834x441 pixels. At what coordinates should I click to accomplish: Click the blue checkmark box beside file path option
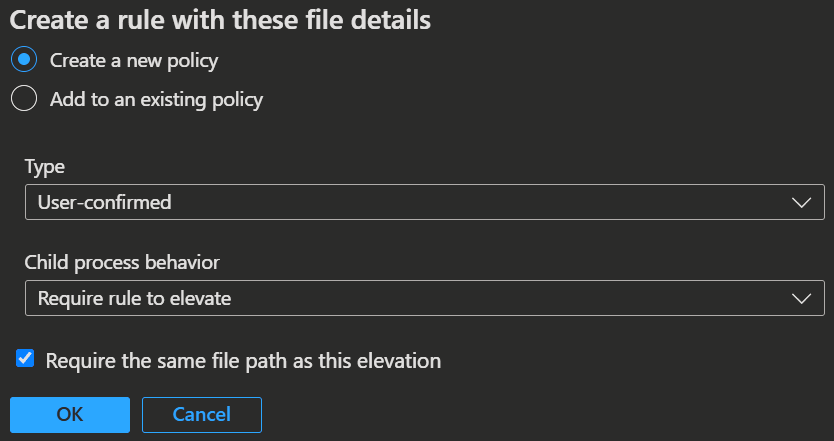click(24, 359)
